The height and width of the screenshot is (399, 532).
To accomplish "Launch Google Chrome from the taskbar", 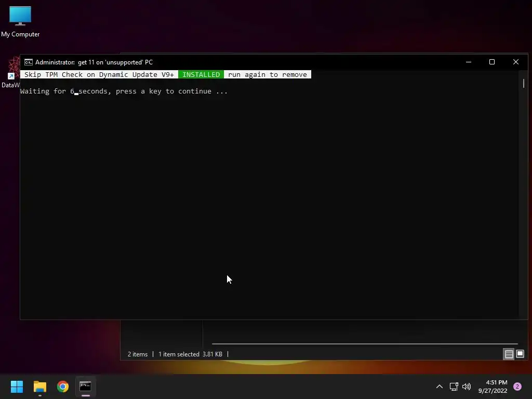I will tap(63, 387).
